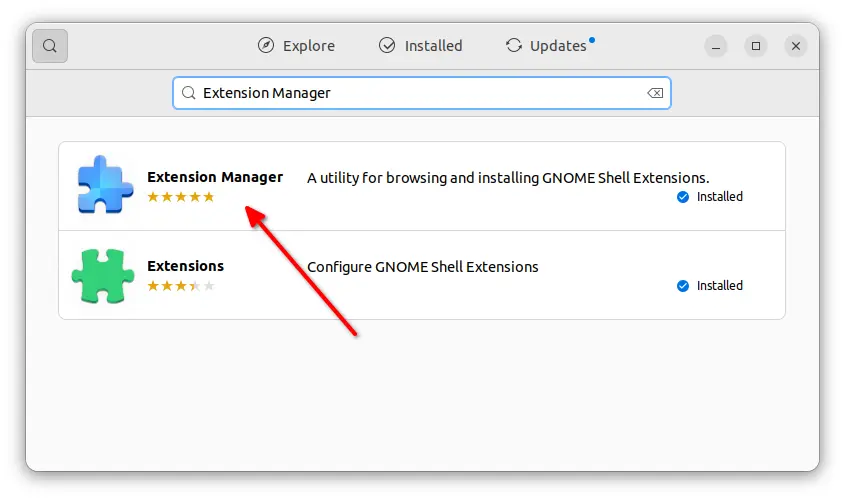Select the Configure GNOME Shell Extensions description
This screenshot has height=500, width=845.
[x=422, y=267]
